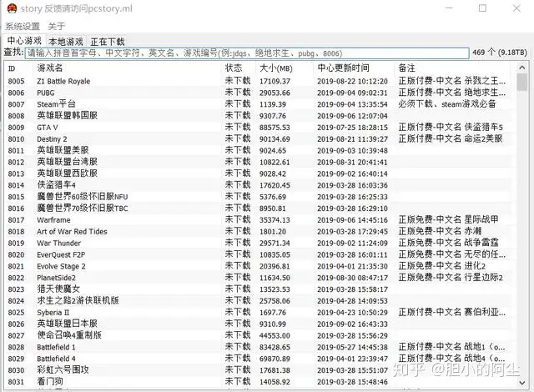Click the note 必须下载、steam游戏必备
Image resolution: width=534 pixels, height=392 pixels.
(x=447, y=104)
